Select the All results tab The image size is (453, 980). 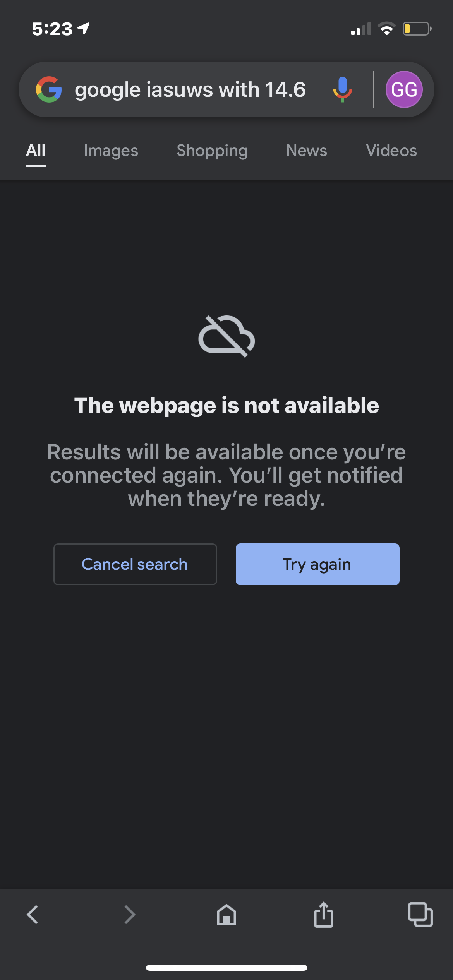point(36,151)
